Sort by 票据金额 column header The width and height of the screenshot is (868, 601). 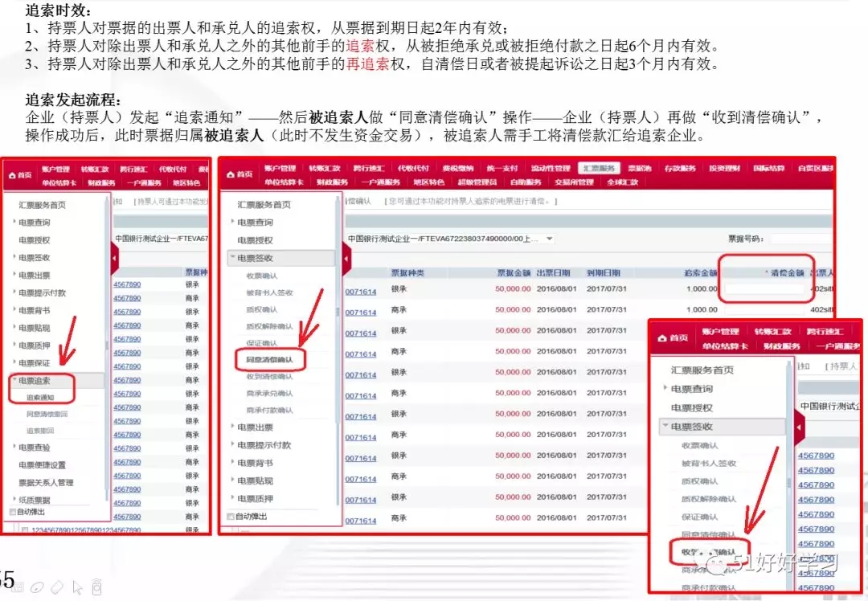pos(514,273)
